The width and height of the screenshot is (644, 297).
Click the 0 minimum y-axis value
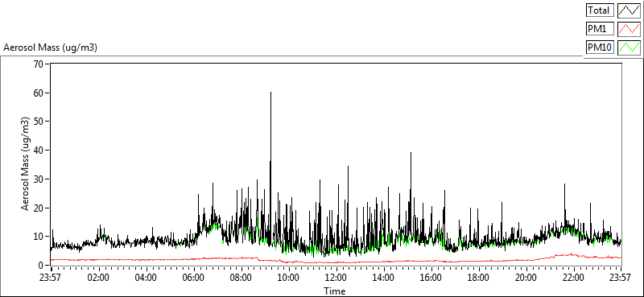[x=42, y=266]
